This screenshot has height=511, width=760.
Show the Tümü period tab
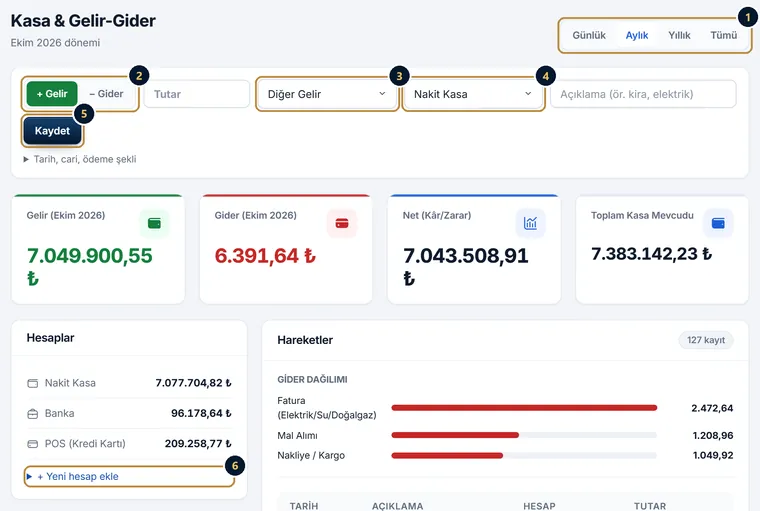(724, 35)
